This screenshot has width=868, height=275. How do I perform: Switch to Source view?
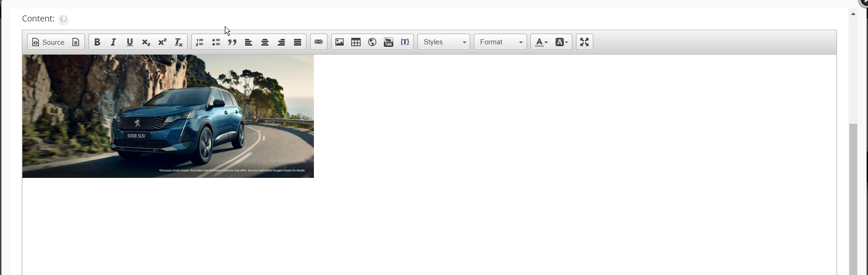coord(49,42)
